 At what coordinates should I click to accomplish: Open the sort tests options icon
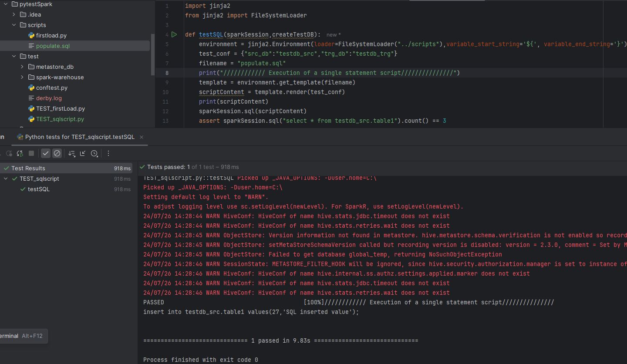[72, 153]
